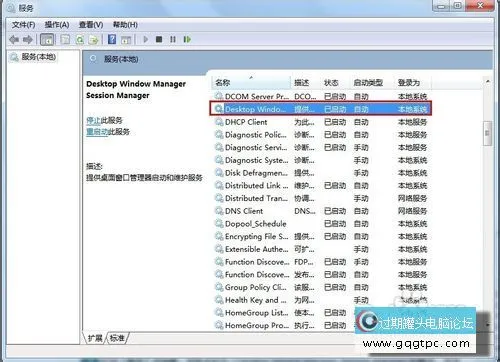This screenshot has width=500, height=362.
Task: Click the Start Service play icon
Action: click(145, 39)
